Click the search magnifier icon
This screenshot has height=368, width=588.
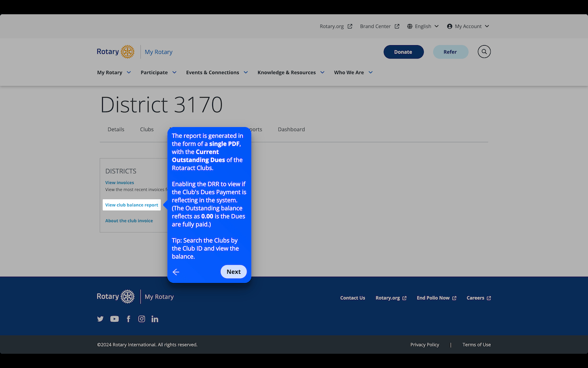coord(484,52)
